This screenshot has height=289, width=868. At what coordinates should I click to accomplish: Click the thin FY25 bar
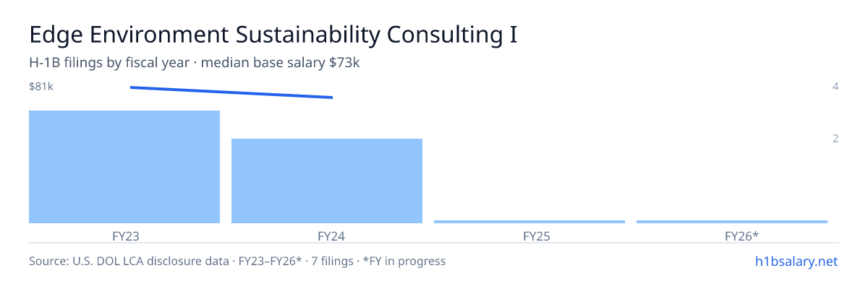529,222
